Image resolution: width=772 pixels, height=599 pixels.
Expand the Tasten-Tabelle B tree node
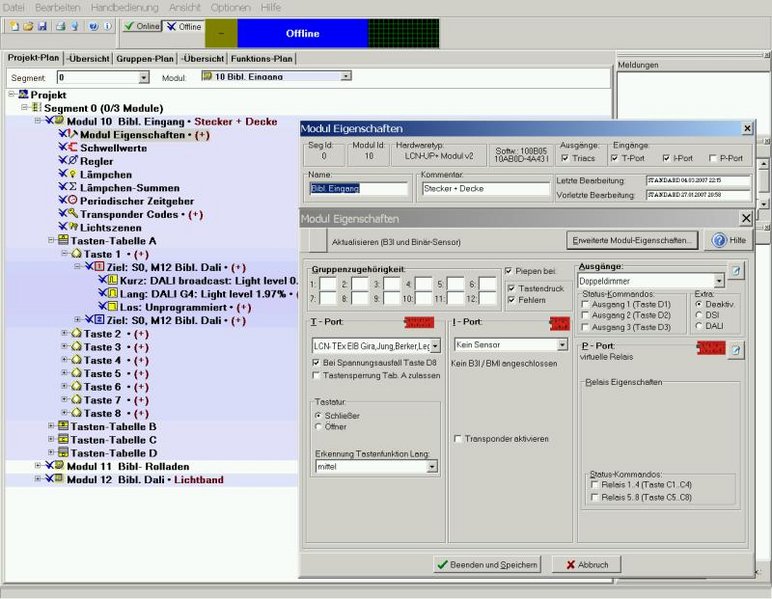tap(52, 426)
